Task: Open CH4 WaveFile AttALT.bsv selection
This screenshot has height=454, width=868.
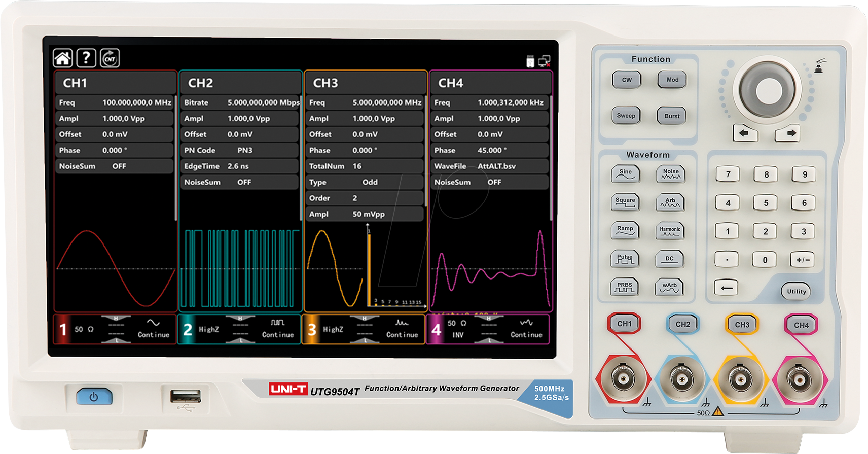Action: click(x=489, y=166)
